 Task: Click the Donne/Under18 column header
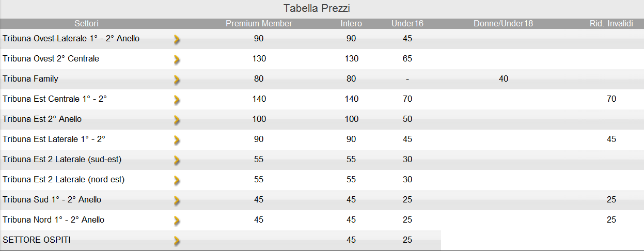[503, 24]
